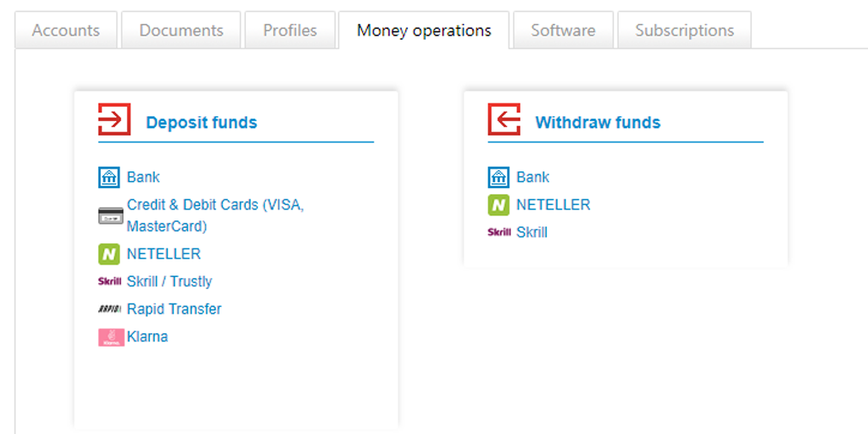This screenshot has width=868, height=434.
Task: Open the Subscriptions tab
Action: (684, 30)
